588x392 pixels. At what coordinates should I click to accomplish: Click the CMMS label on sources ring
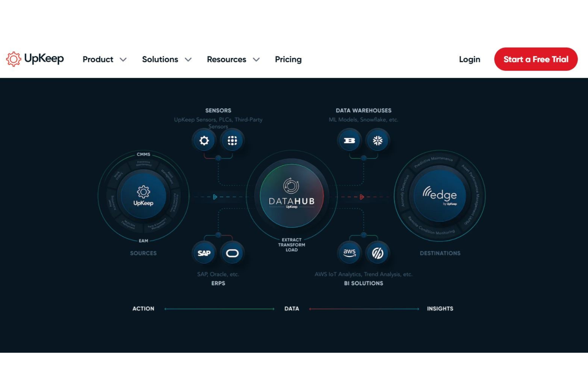coord(143,154)
